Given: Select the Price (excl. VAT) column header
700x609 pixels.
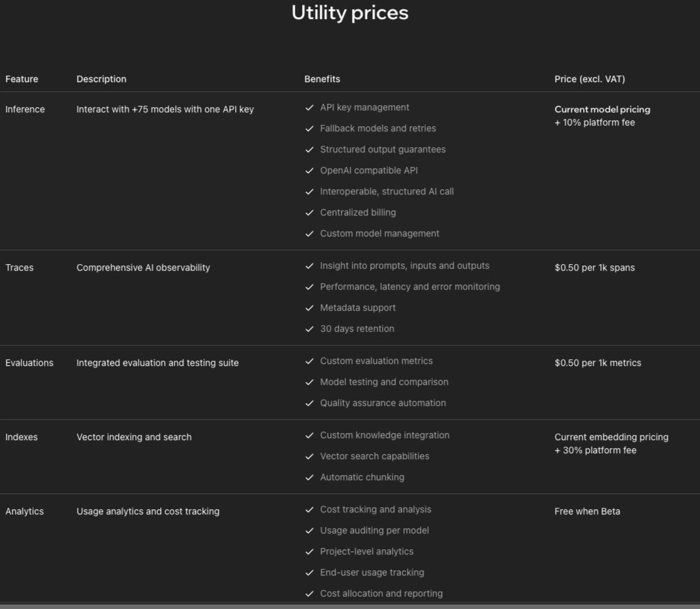Looking at the screenshot, I should (589, 79).
